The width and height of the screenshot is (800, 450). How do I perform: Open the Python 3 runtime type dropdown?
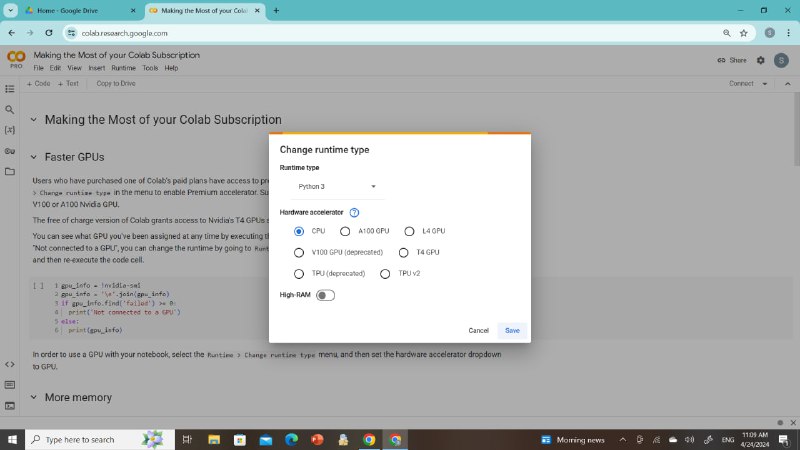[337, 187]
